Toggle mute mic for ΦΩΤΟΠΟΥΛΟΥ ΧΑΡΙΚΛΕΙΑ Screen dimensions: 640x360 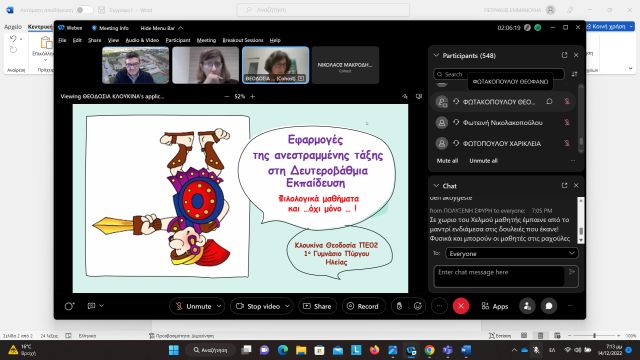click(567, 143)
